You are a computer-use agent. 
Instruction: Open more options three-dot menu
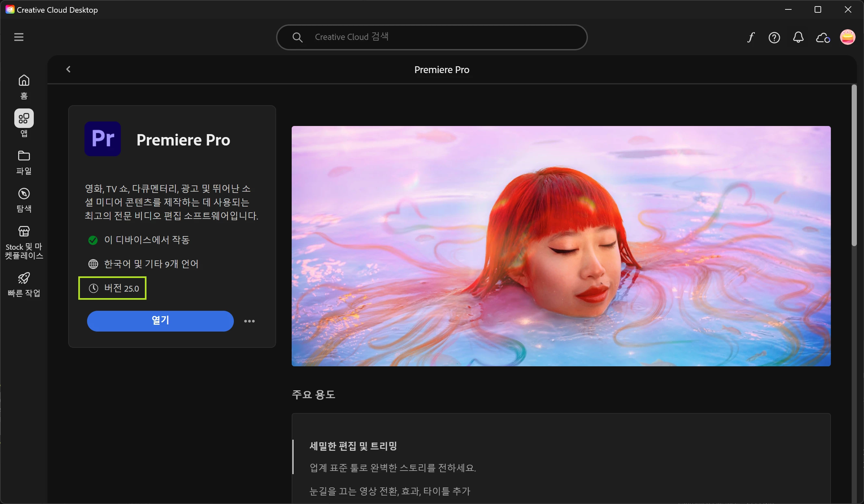[249, 321]
